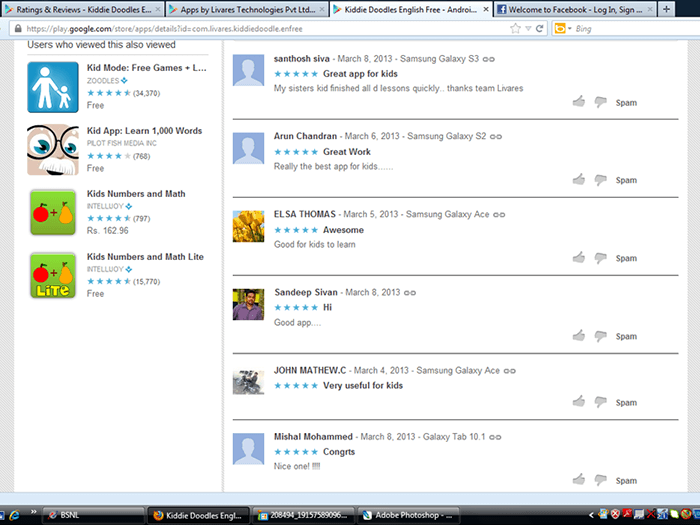Thumbs up Mishal Mohammed's review
The image size is (700, 525).
pos(579,479)
